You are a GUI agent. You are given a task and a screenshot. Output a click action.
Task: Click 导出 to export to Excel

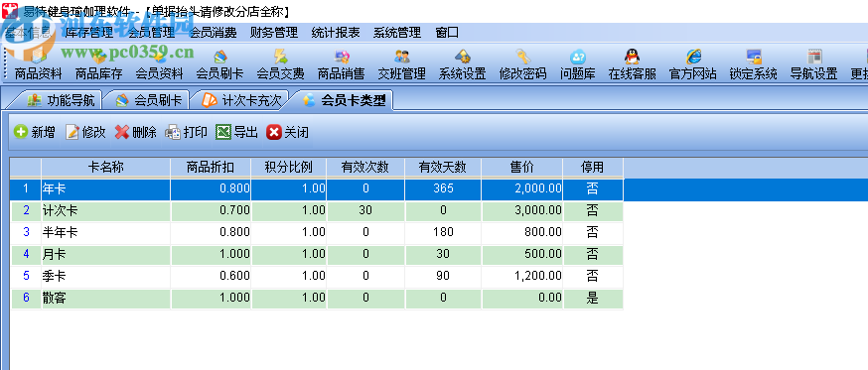pyautogui.click(x=237, y=132)
